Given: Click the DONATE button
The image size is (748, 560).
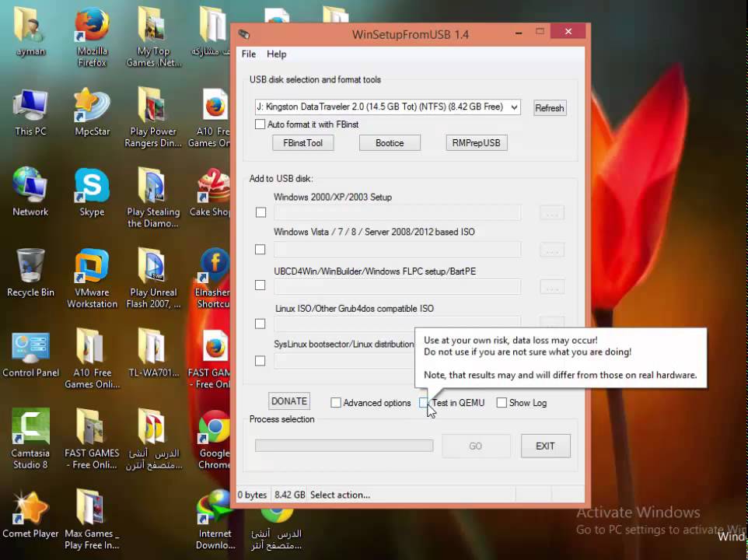Looking at the screenshot, I should (x=289, y=401).
